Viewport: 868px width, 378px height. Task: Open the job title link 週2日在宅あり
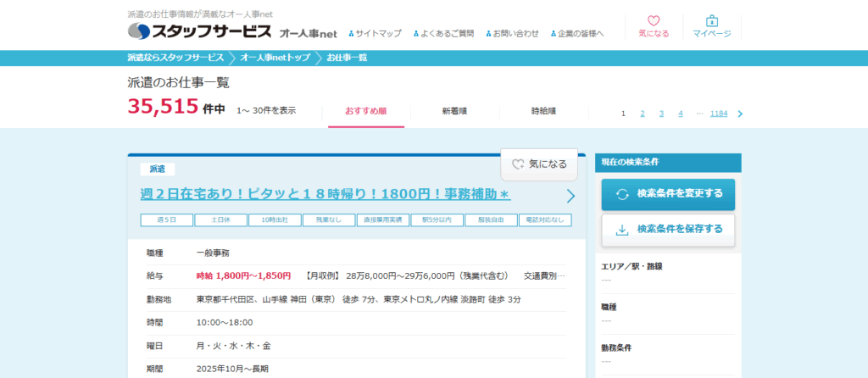click(325, 194)
